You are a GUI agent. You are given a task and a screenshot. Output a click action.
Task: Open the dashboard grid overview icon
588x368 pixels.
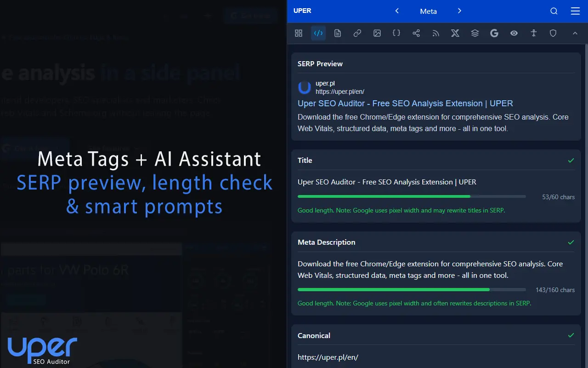(x=299, y=33)
